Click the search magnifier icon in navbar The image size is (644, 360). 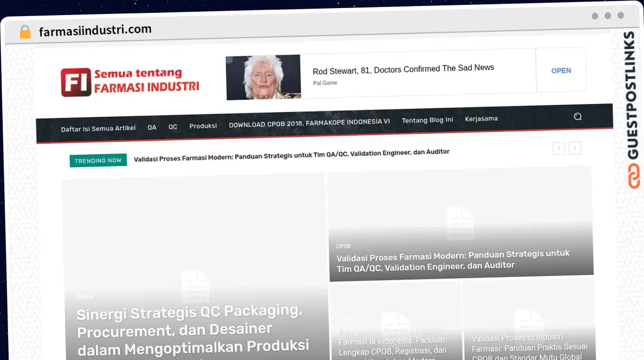tap(577, 117)
